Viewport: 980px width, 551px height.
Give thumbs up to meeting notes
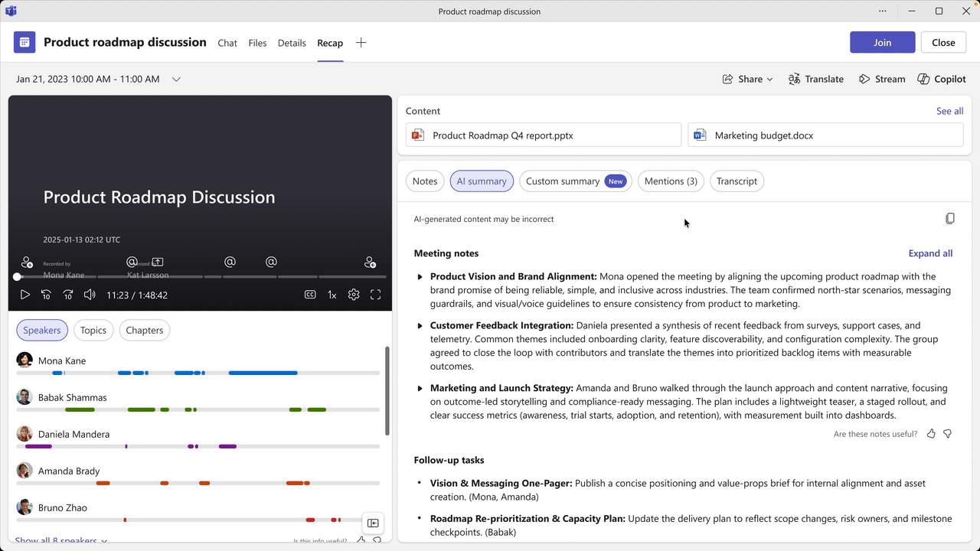[x=931, y=434]
